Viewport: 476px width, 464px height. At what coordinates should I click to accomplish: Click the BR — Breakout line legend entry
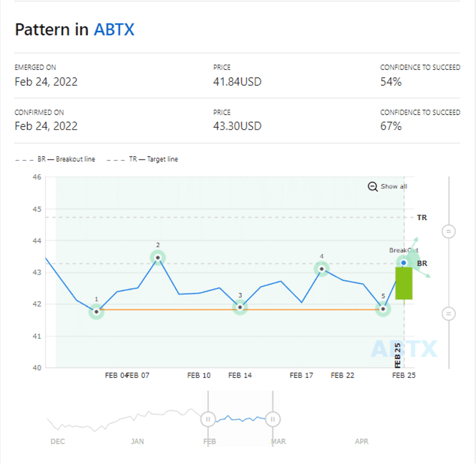[55, 159]
